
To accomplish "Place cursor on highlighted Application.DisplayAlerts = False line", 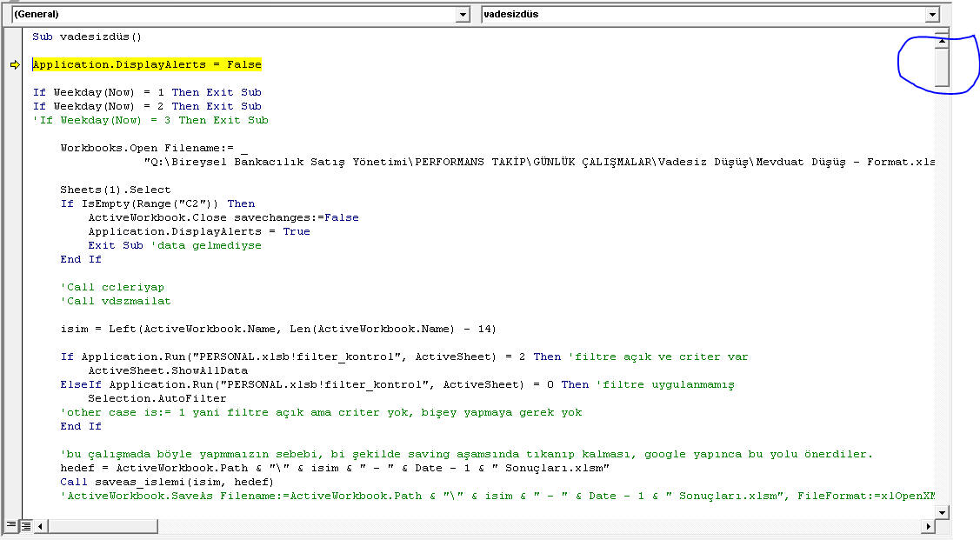I will point(146,64).
